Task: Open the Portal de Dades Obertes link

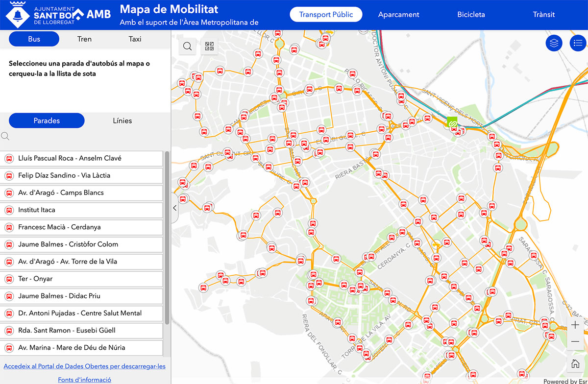Action: tap(84, 366)
